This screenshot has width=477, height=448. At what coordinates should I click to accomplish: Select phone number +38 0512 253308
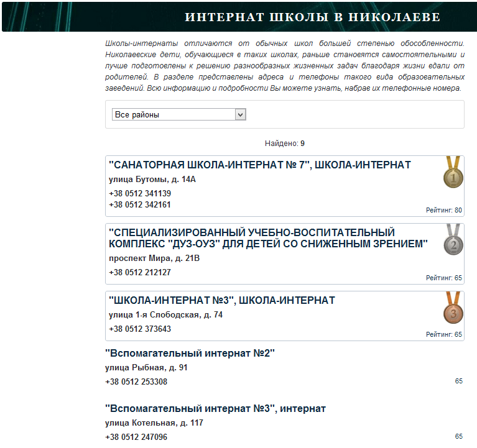click(x=136, y=382)
